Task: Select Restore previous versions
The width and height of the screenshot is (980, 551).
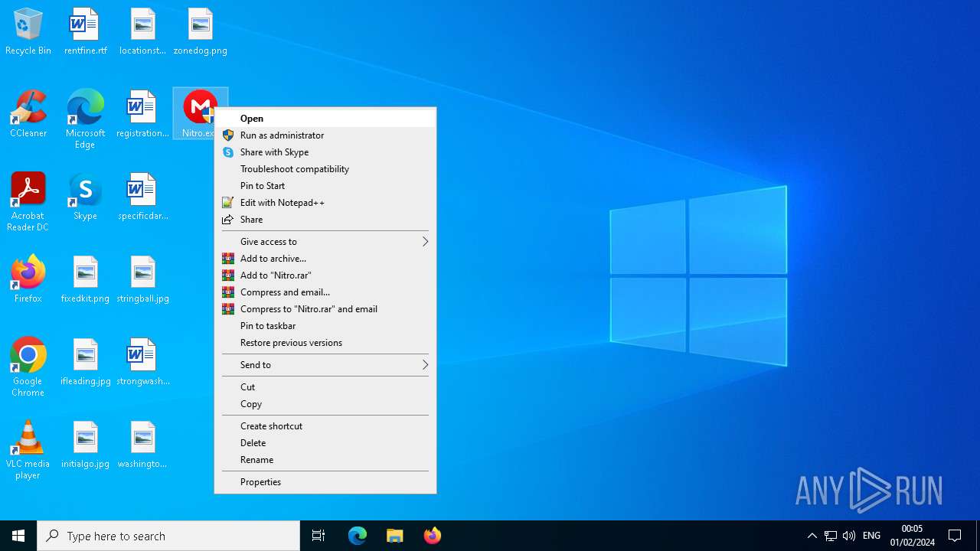Action: pos(325,343)
